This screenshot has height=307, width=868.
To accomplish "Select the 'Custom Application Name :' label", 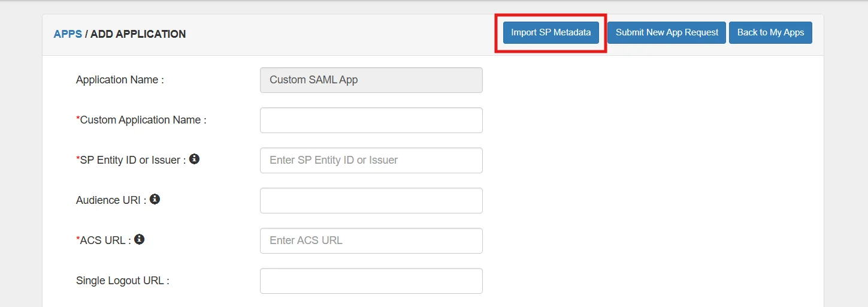I will click(141, 120).
